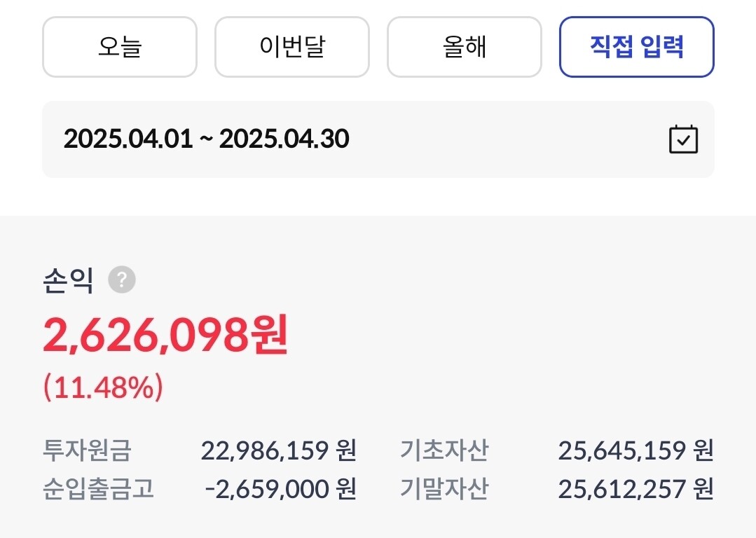Tap the 기말자산 label

(444, 489)
